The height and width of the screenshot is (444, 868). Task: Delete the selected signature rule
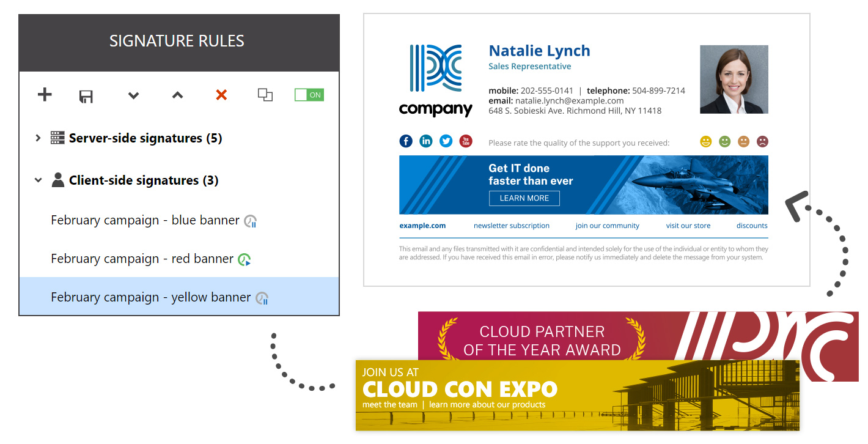221,95
